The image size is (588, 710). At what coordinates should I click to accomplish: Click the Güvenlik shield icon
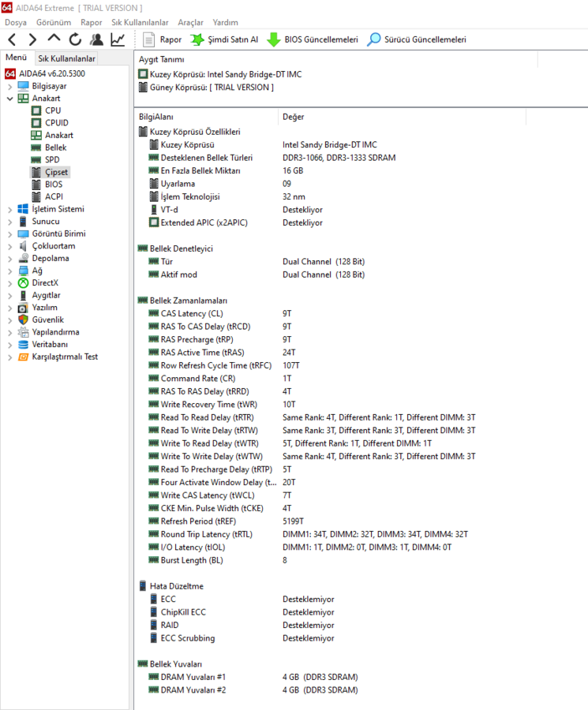(23, 319)
